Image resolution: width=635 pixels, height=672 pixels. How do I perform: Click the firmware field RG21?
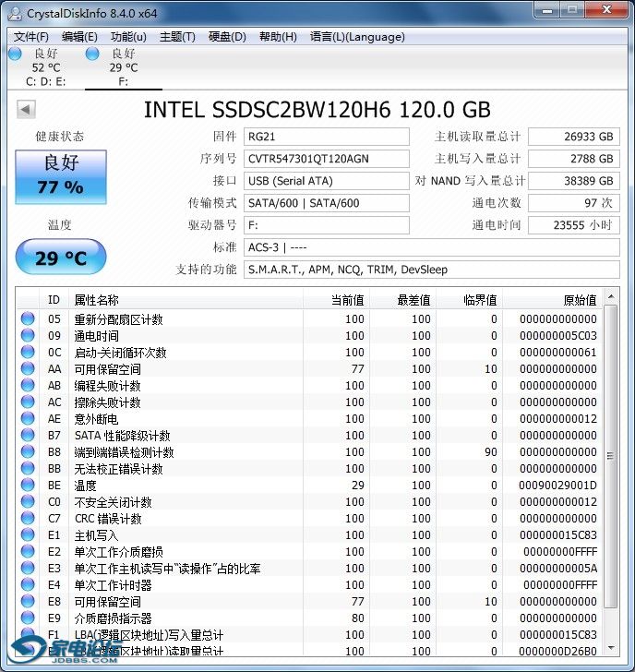[x=327, y=137]
